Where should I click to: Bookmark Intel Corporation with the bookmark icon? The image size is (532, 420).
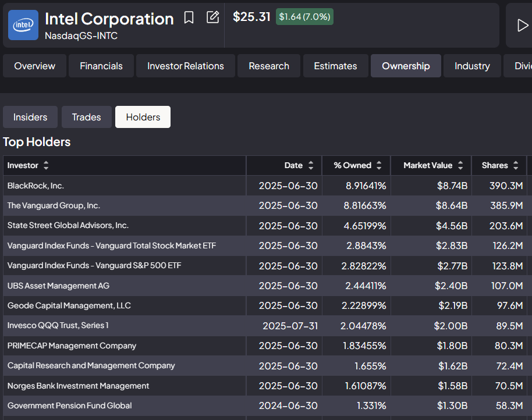pyautogui.click(x=189, y=17)
